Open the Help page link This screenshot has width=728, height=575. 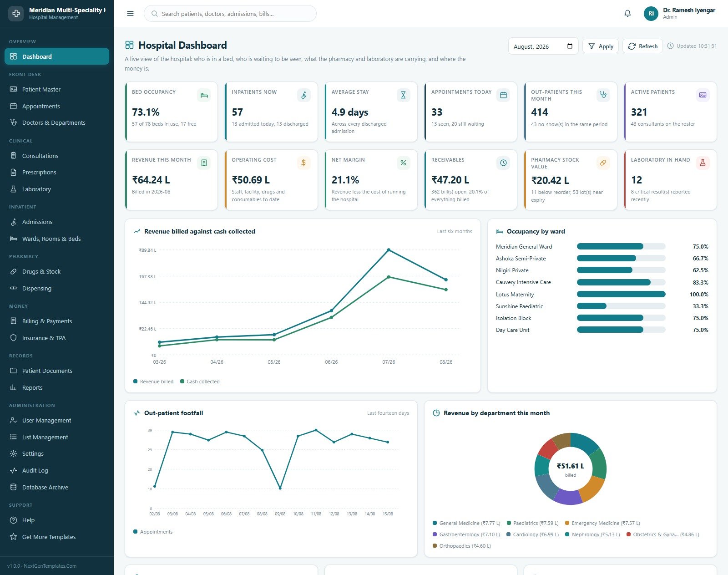57,520
